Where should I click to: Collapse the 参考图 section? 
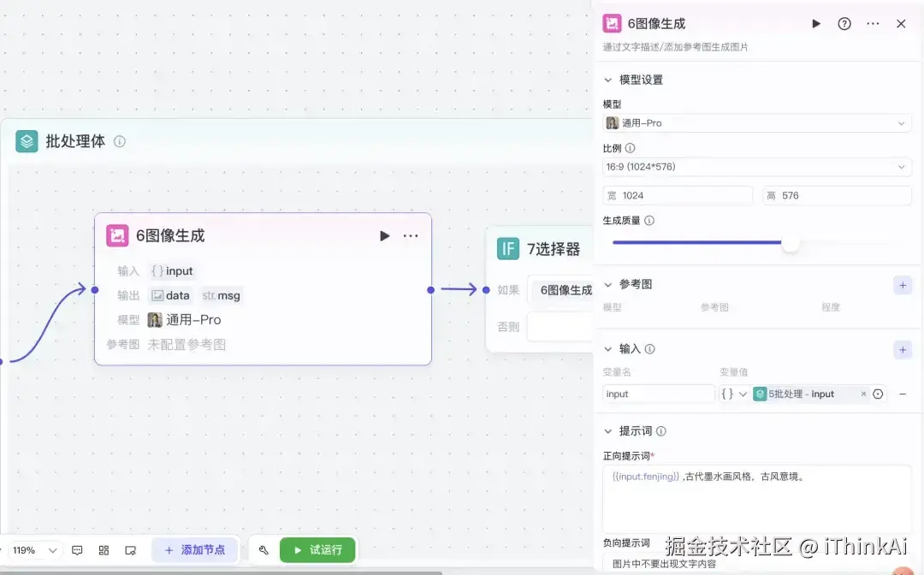[608, 285]
